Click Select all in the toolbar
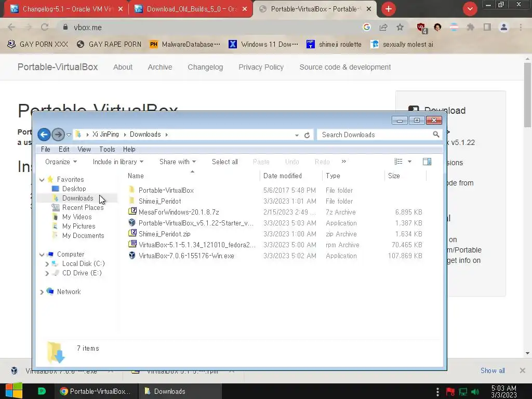The image size is (532, 399). (x=224, y=162)
